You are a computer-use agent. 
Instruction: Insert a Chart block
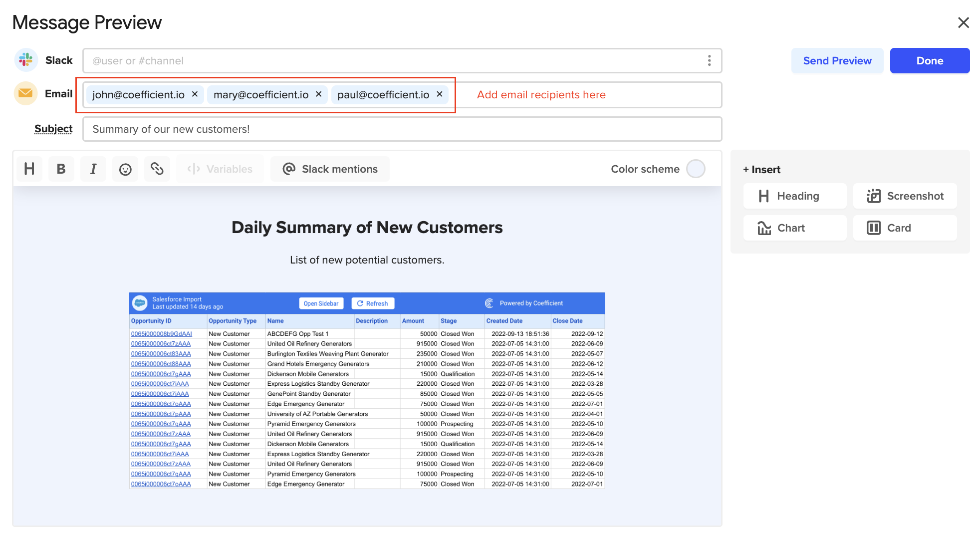[795, 228]
